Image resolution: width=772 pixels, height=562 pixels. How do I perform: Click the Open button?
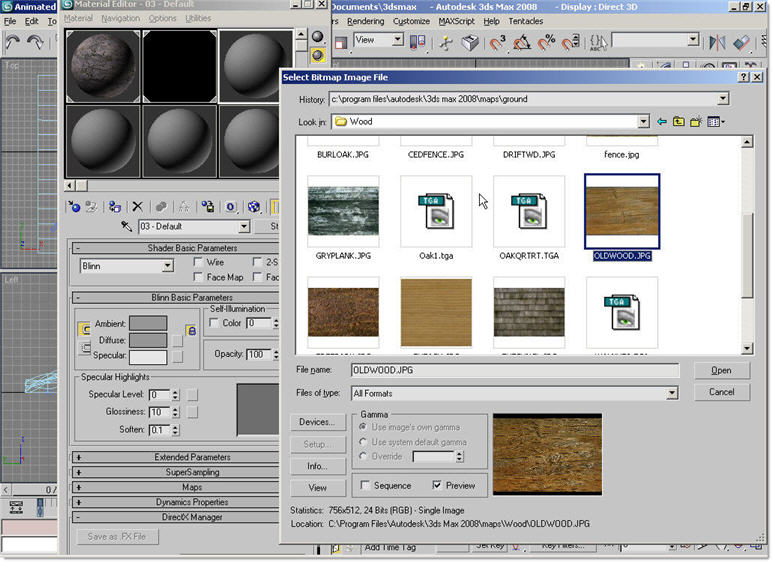[721, 370]
